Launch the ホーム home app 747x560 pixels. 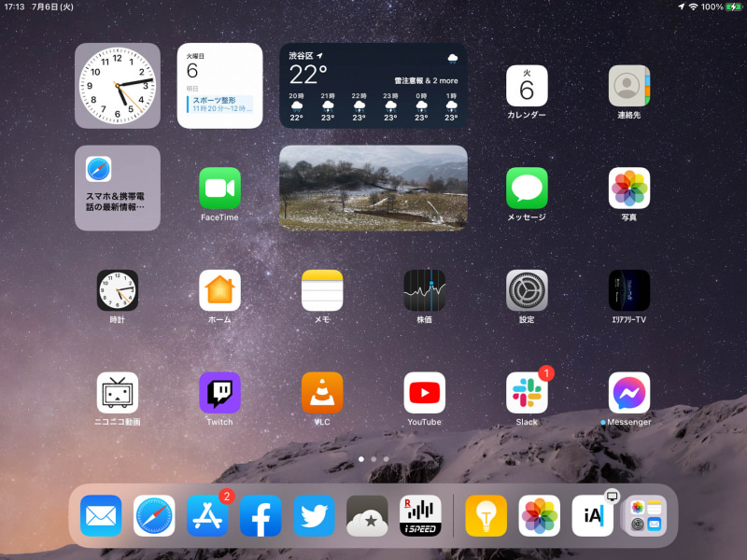[x=219, y=290]
